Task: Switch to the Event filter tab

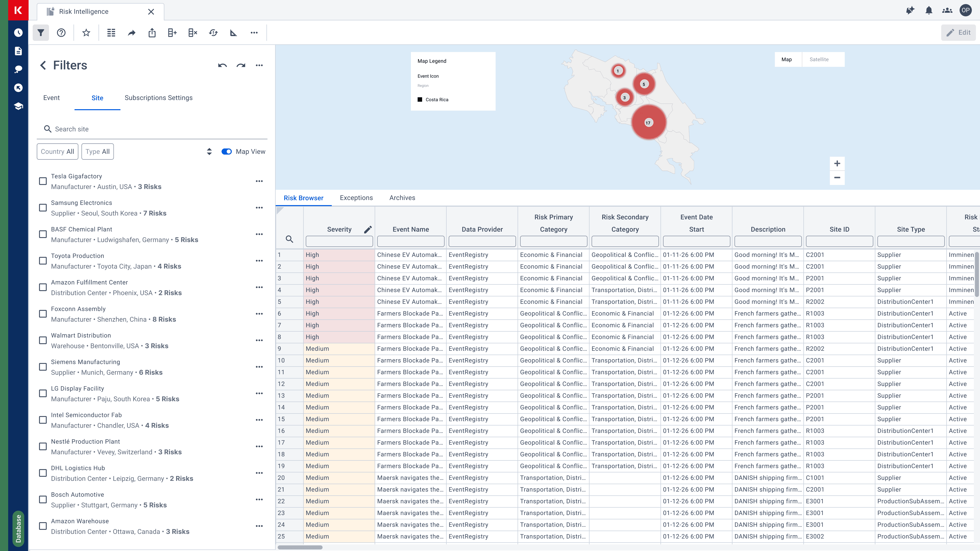Action: [51, 98]
